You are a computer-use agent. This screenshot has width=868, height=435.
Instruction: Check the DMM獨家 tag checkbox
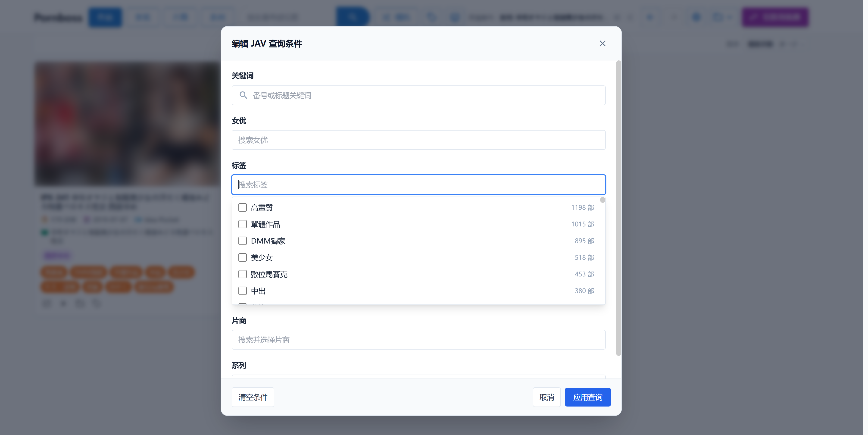pos(243,241)
